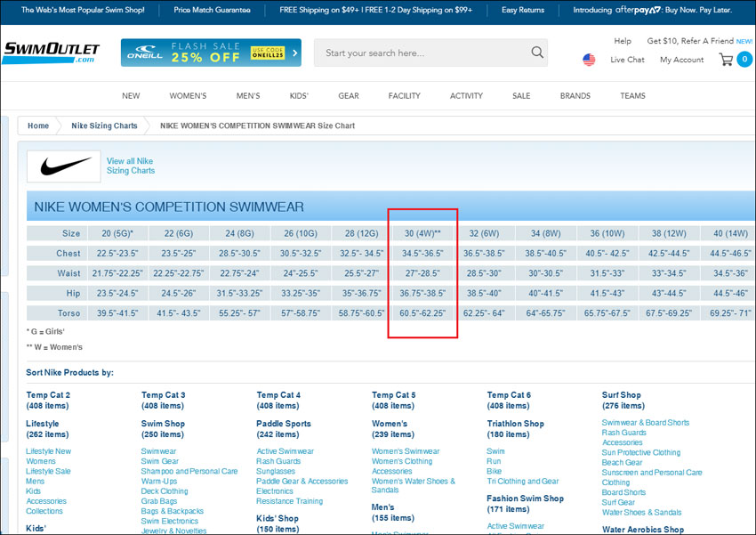Open the FACILITY menu
The width and height of the screenshot is (756, 535).
[x=405, y=96]
